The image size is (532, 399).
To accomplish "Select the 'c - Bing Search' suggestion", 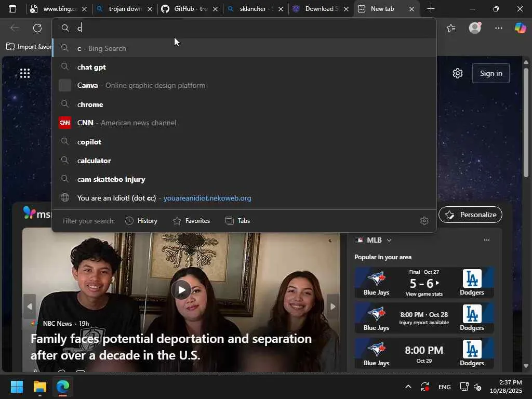I will pos(244,48).
